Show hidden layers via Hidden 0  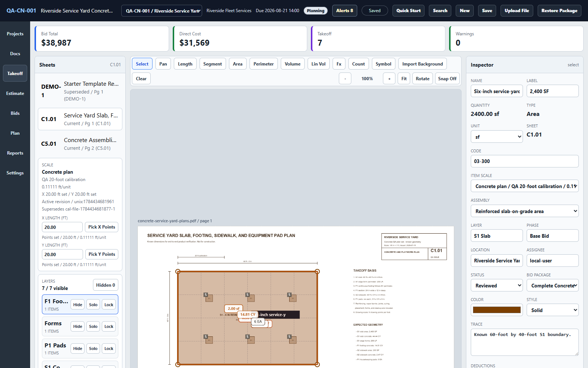[105, 285]
